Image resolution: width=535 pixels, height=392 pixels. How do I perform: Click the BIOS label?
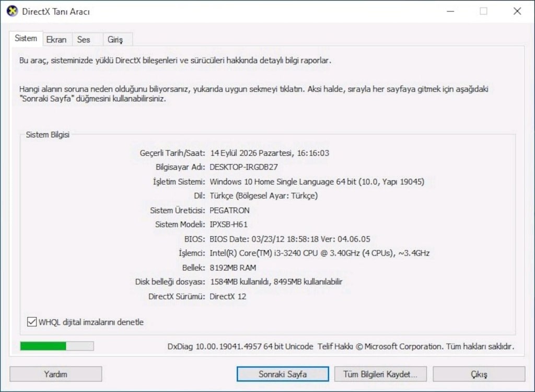tap(195, 239)
